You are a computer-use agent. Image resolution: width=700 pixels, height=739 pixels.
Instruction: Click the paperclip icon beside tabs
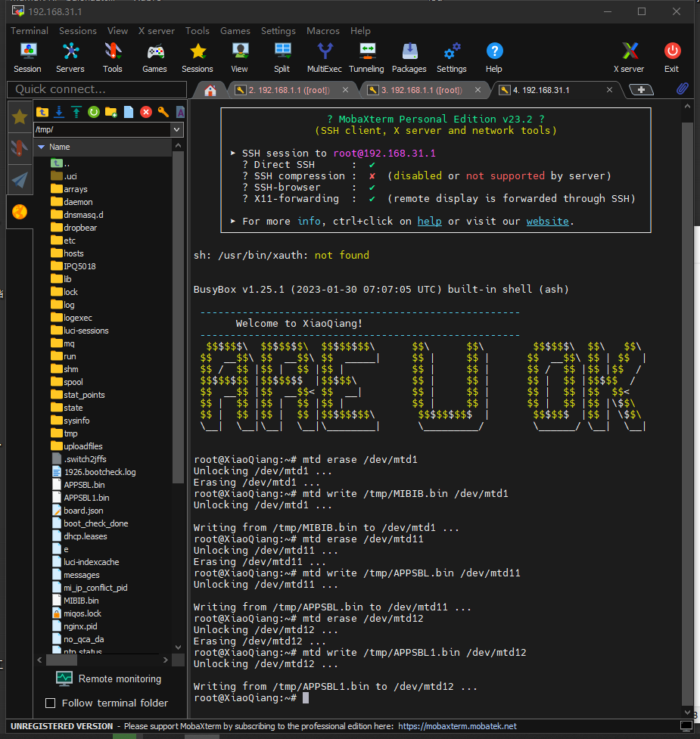point(682,89)
